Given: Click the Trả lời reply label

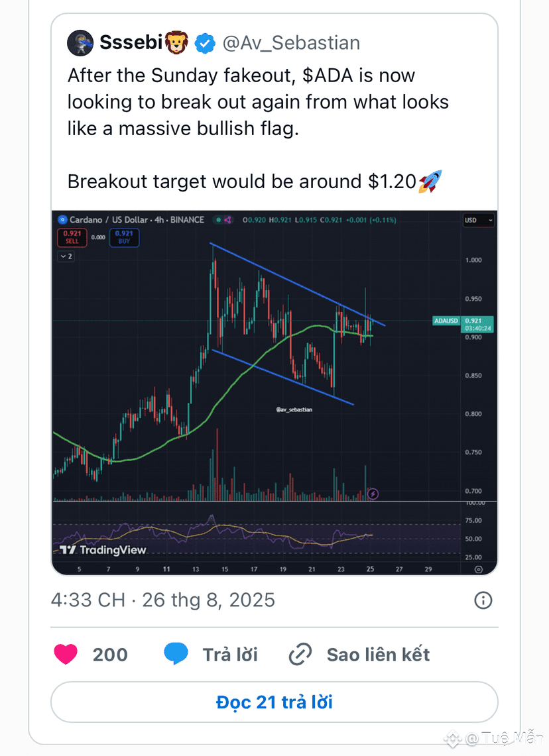Looking at the screenshot, I should coord(230,655).
